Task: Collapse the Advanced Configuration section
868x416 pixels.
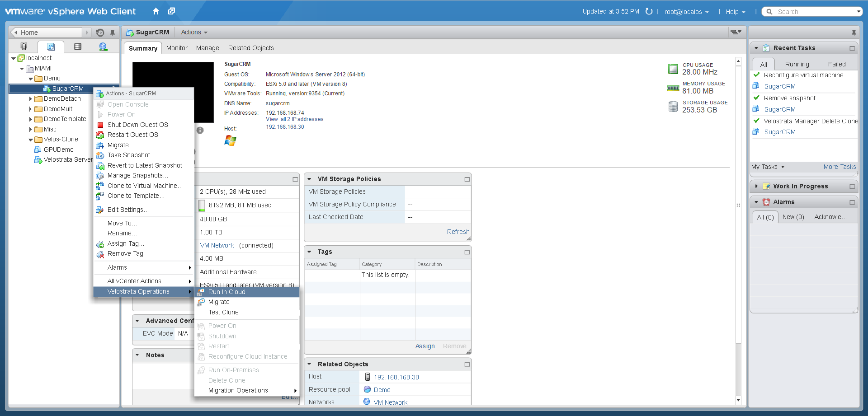Action: click(137, 321)
